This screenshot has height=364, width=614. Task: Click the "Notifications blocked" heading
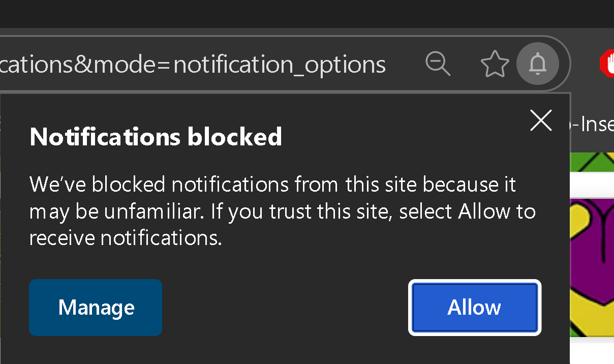coord(156,137)
